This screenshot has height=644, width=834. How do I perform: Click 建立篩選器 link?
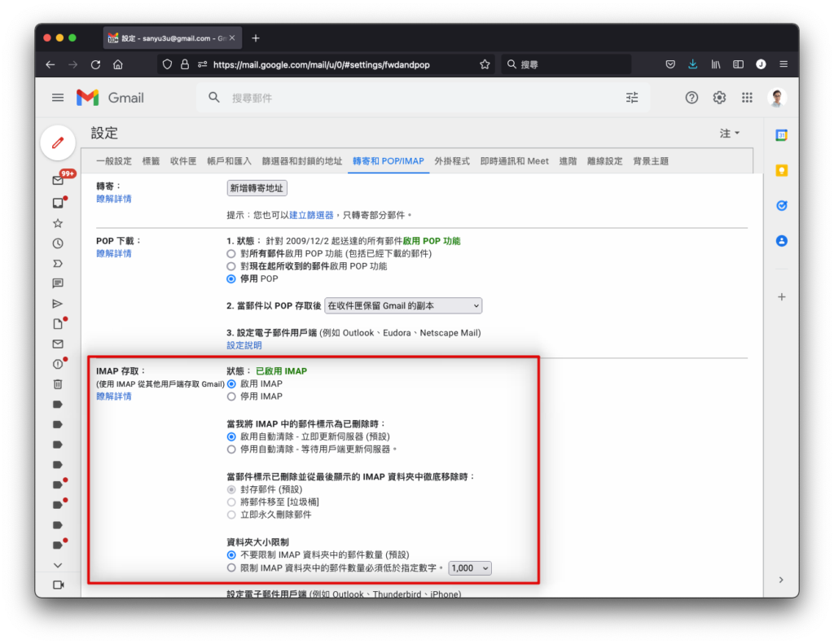[311, 216]
